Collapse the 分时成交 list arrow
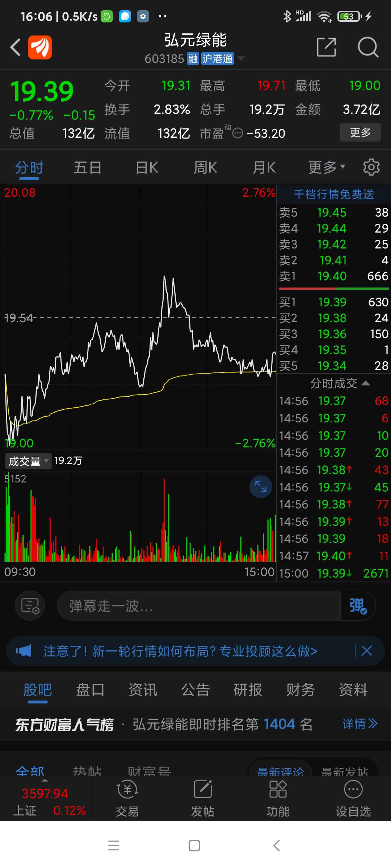Viewport: 391px width, 868px height. (366, 383)
